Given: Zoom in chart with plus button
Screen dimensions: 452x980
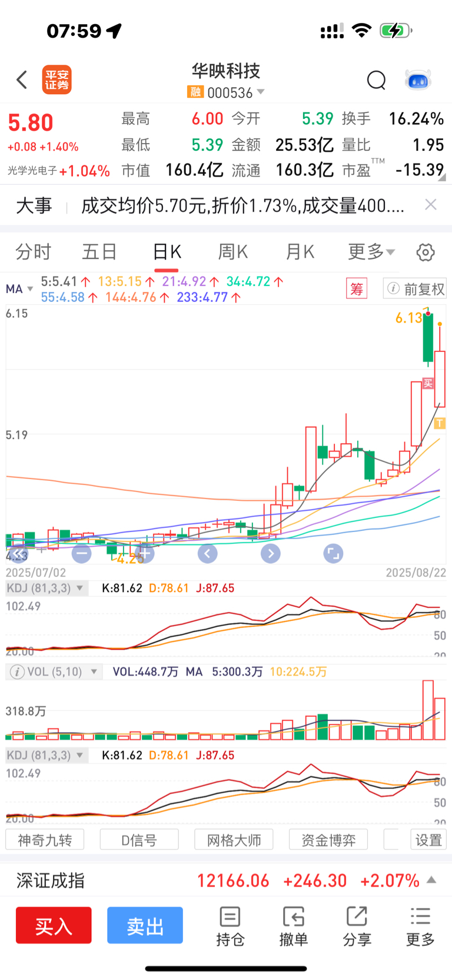Looking at the screenshot, I should 145,553.
